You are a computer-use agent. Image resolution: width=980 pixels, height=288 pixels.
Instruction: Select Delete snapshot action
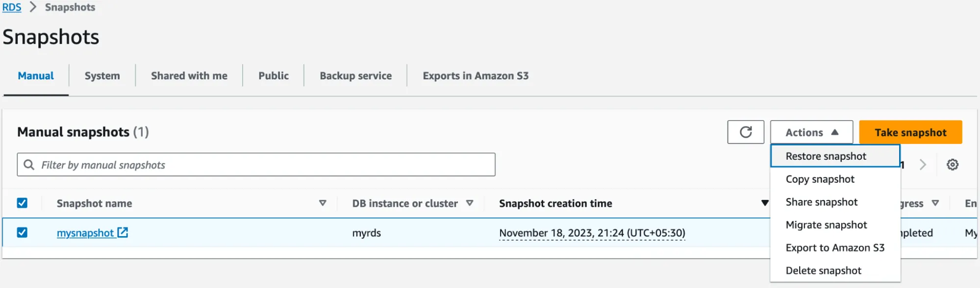point(824,270)
